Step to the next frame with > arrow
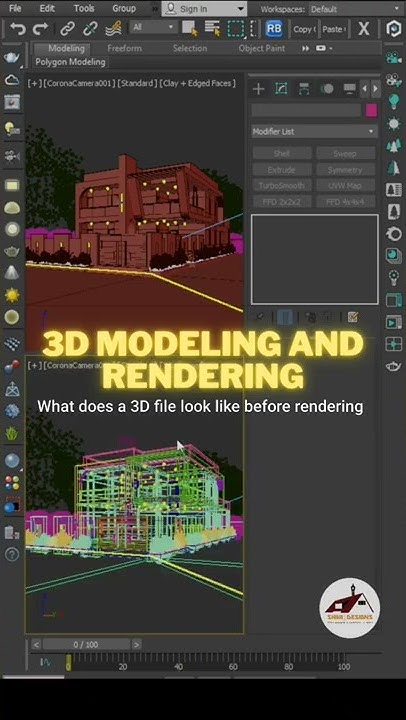 point(137,644)
